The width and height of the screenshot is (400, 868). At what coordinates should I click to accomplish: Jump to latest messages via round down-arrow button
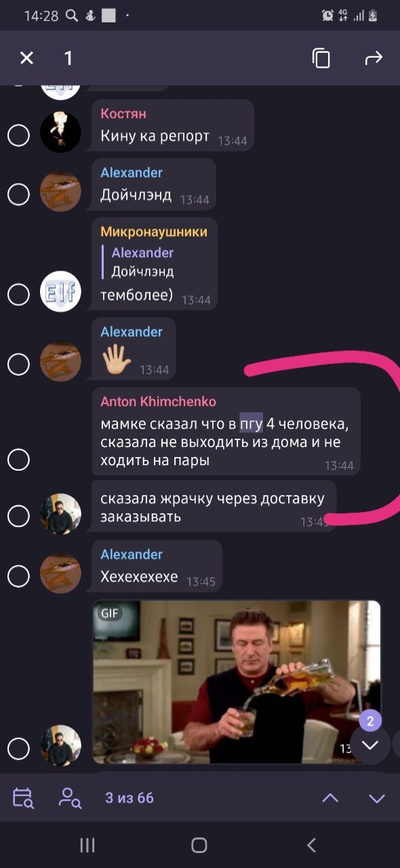point(369,744)
